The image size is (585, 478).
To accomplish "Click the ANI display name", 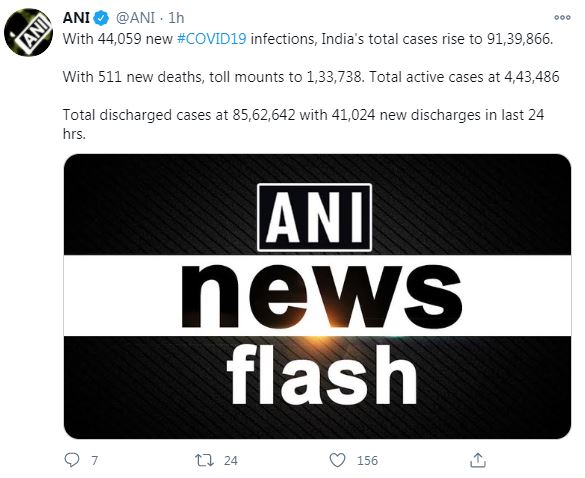I will coord(76,18).
